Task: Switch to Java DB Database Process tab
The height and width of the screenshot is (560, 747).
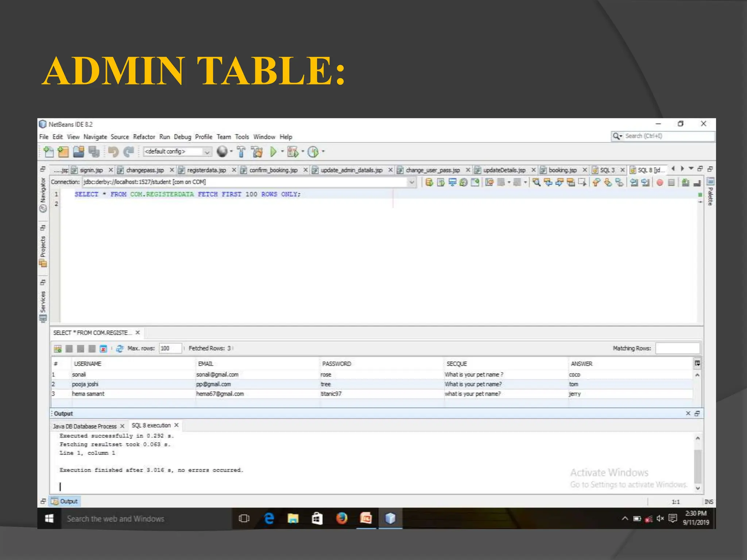Action: point(84,426)
